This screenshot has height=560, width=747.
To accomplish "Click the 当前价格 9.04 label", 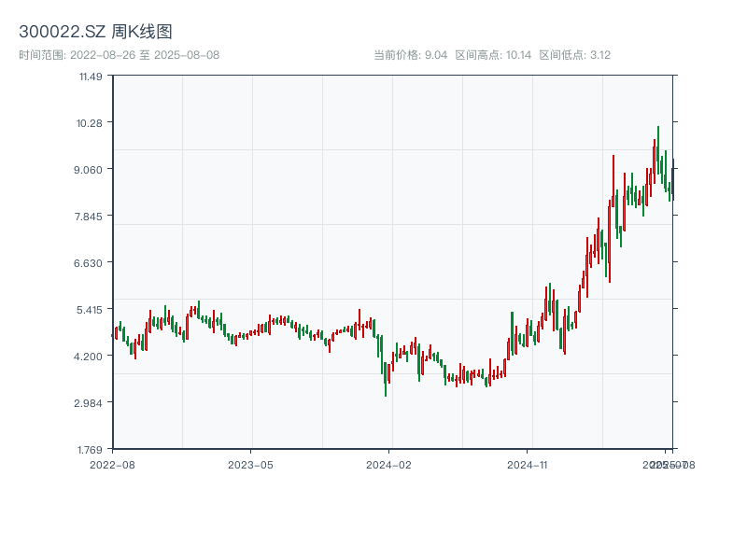I will tap(410, 55).
